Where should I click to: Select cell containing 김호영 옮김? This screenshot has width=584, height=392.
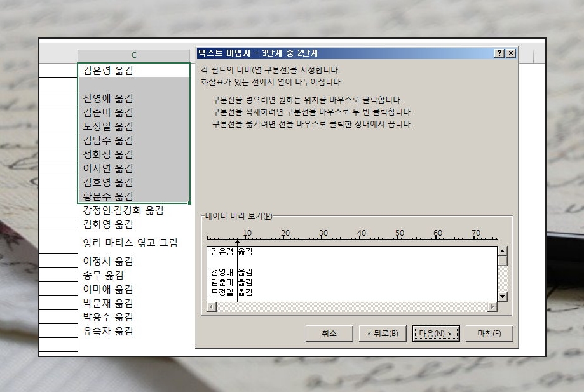(133, 182)
